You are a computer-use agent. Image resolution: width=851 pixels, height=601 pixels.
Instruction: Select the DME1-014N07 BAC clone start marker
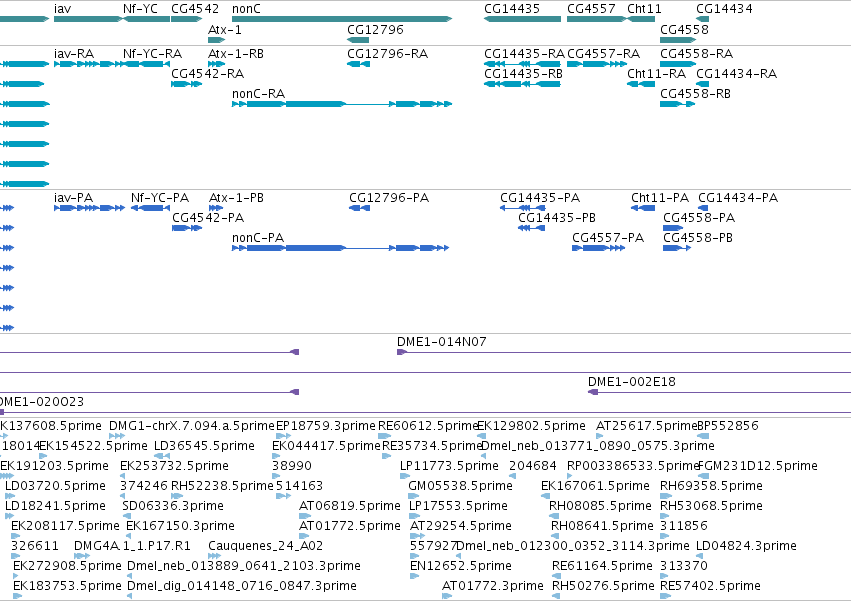402,352
